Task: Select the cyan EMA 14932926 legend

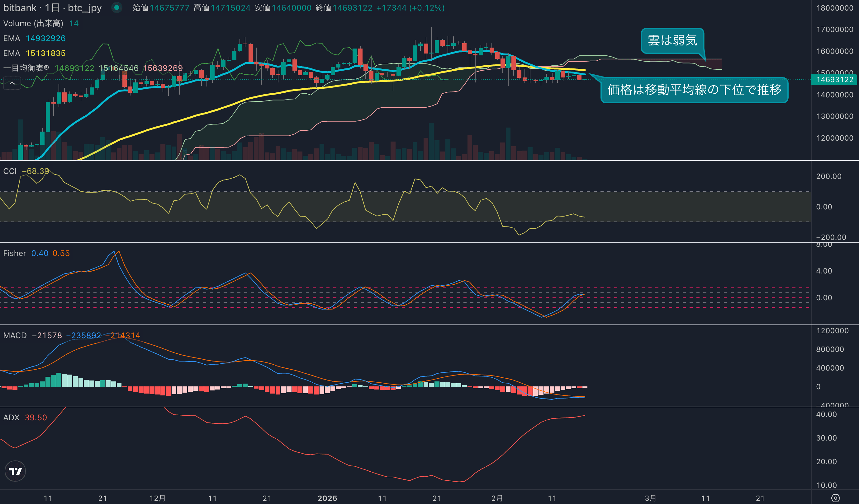Action: [x=34, y=39]
